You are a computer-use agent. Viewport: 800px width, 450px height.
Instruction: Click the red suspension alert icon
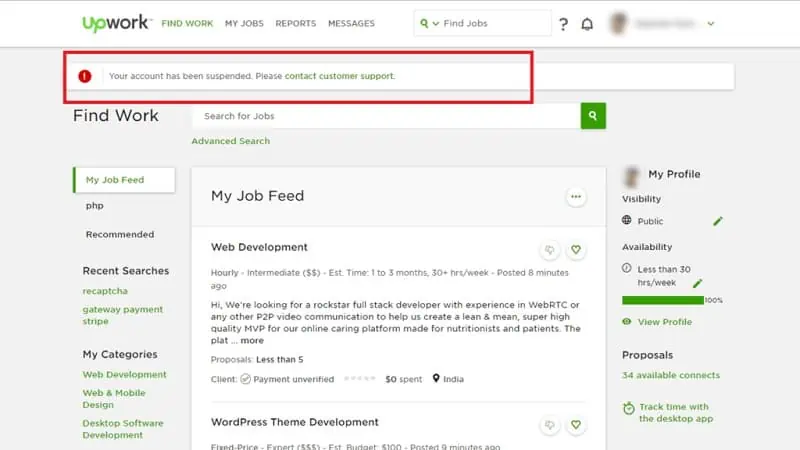(85, 76)
